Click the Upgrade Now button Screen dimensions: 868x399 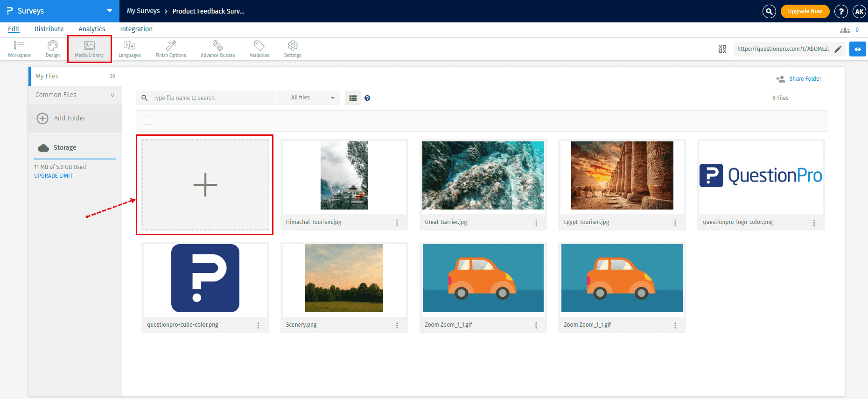coord(805,11)
